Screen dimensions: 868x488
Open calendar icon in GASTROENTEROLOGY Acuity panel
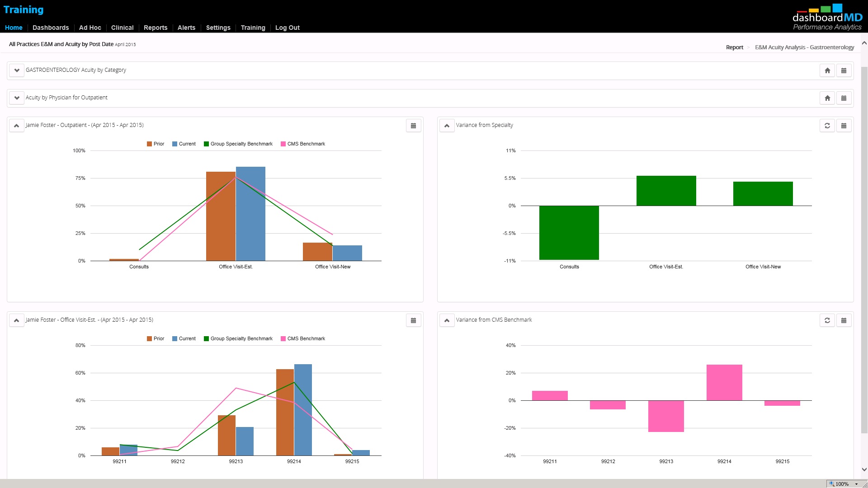click(844, 70)
